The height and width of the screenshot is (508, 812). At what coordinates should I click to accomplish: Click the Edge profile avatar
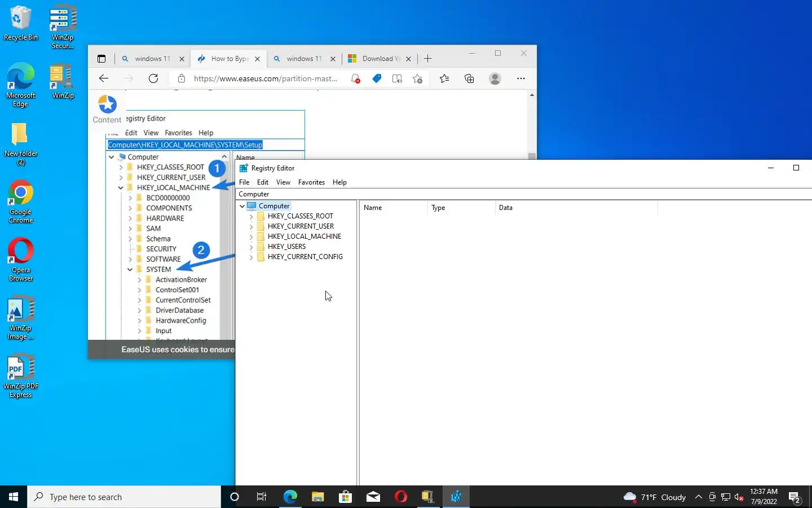[495, 78]
